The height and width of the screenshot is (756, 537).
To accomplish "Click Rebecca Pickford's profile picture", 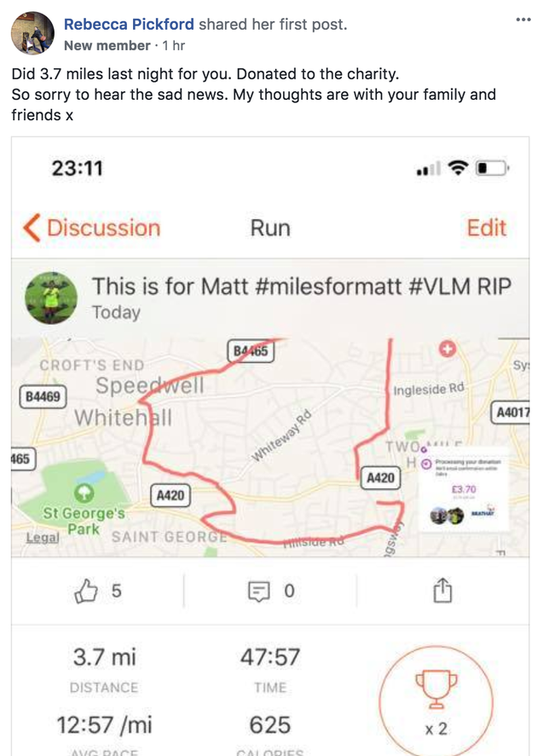I will pyautogui.click(x=32, y=32).
